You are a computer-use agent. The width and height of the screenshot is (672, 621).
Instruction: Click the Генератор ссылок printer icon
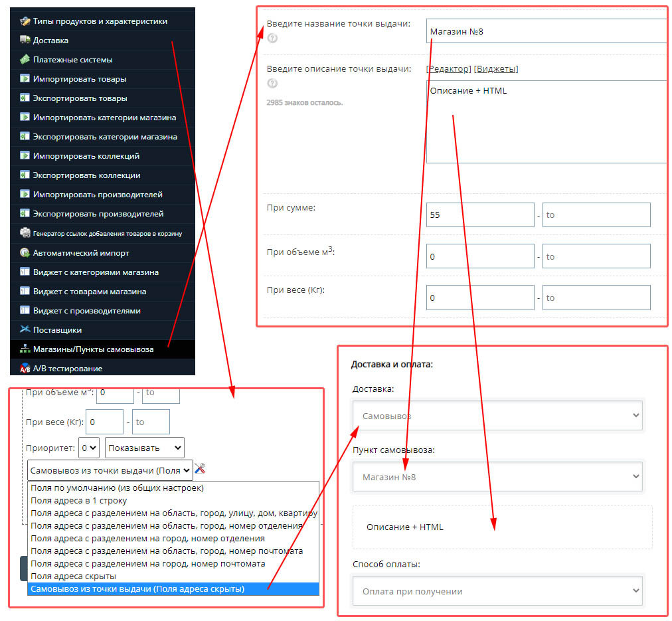25,233
